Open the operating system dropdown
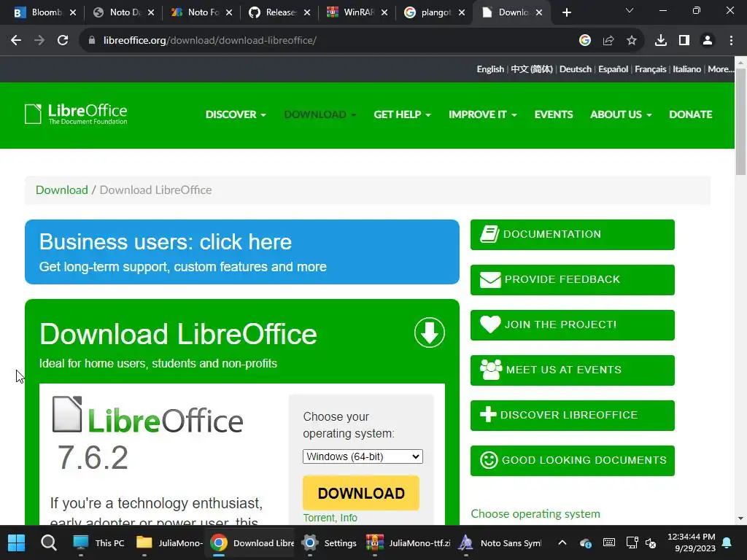The height and width of the screenshot is (560, 747). [363, 456]
